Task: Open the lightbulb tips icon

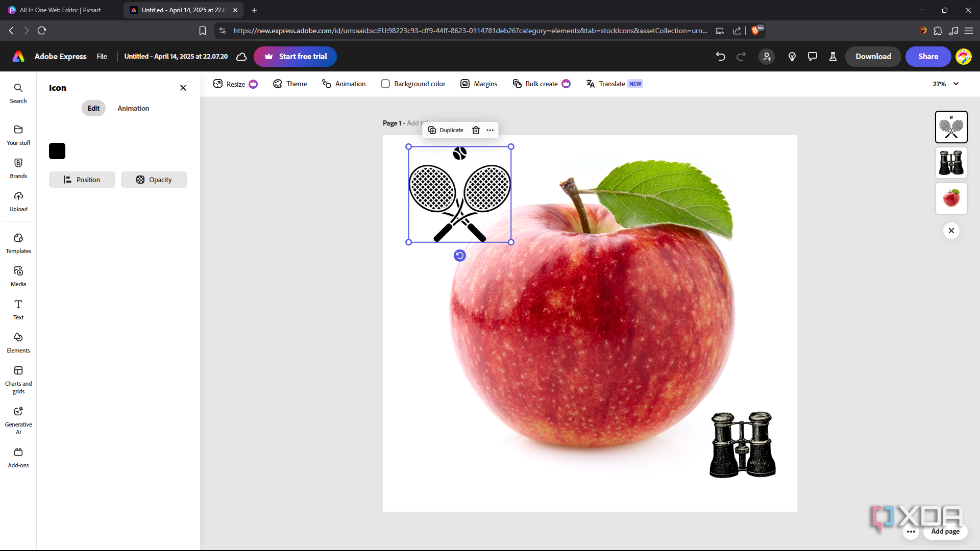Action: point(792,57)
